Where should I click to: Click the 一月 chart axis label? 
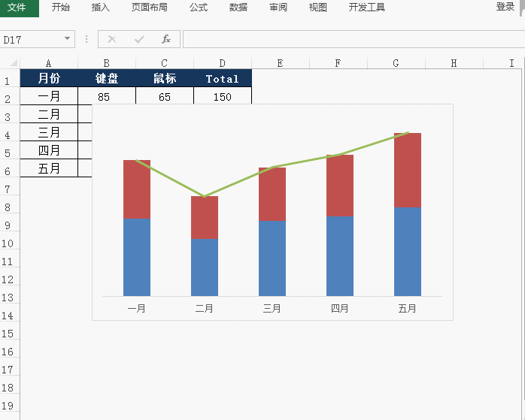(137, 308)
